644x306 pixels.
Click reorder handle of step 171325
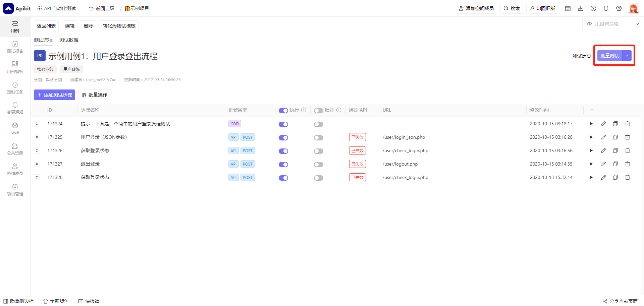(37, 137)
